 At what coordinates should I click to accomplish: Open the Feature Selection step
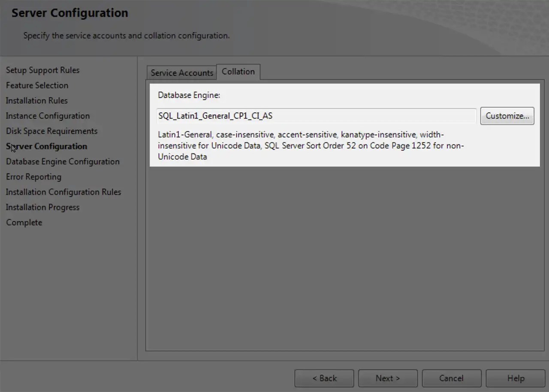tap(37, 85)
